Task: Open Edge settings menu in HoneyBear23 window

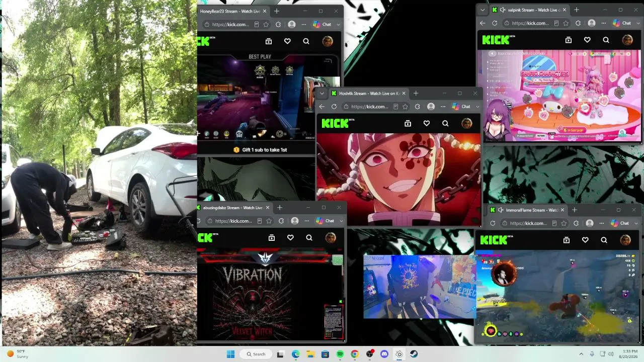Action: [x=304, y=24]
